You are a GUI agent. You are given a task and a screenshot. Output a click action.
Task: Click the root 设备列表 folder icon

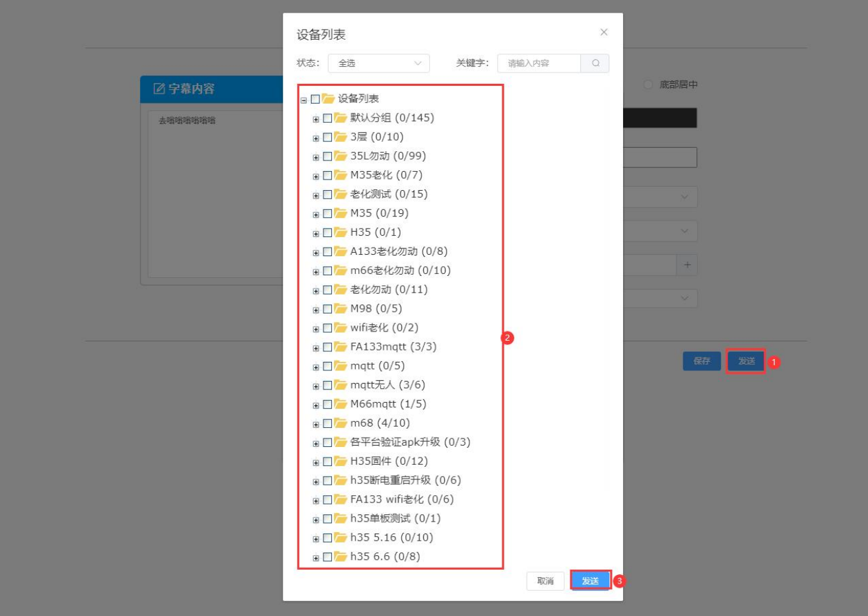click(328, 99)
